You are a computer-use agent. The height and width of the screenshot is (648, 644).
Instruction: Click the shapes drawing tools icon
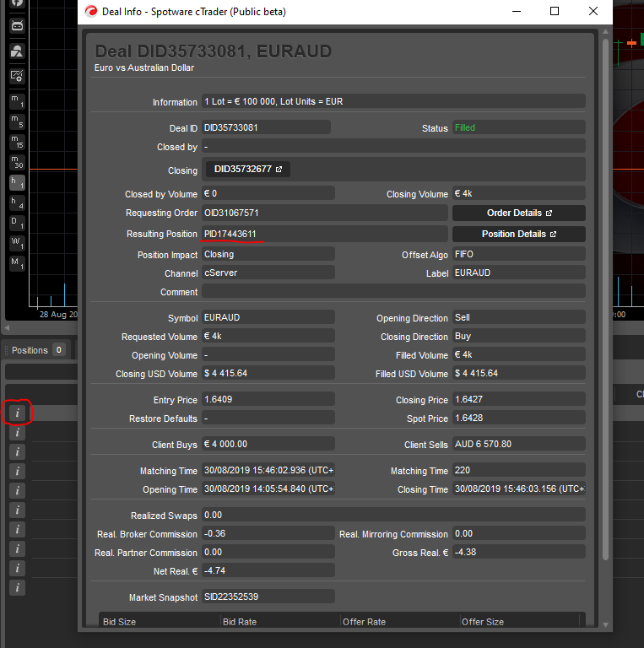coord(17,51)
